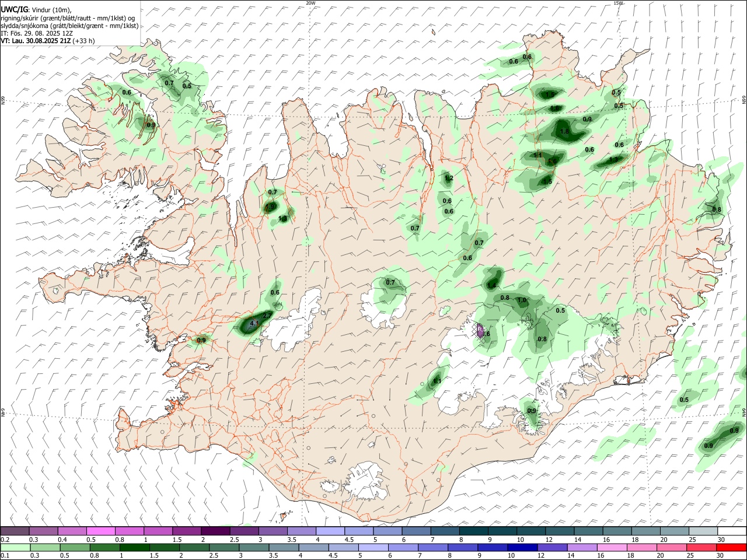Select the bright pink swatch after 0.5 in upper legend
The height and width of the screenshot is (560, 747).
pos(101,531)
